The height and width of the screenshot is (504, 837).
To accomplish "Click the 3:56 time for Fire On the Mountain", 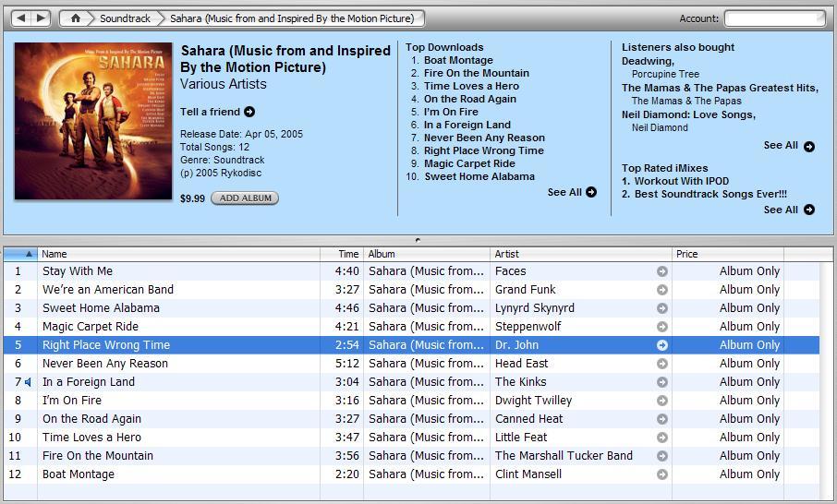I will point(347,456).
